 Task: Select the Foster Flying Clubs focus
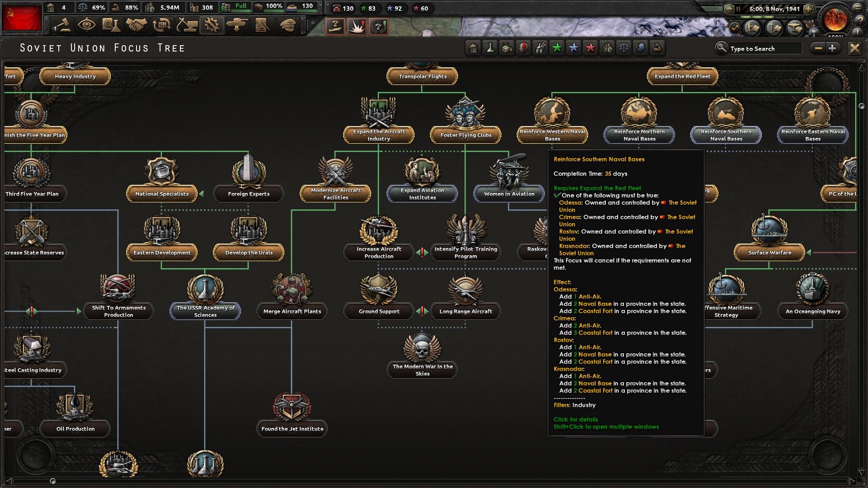[x=466, y=135]
